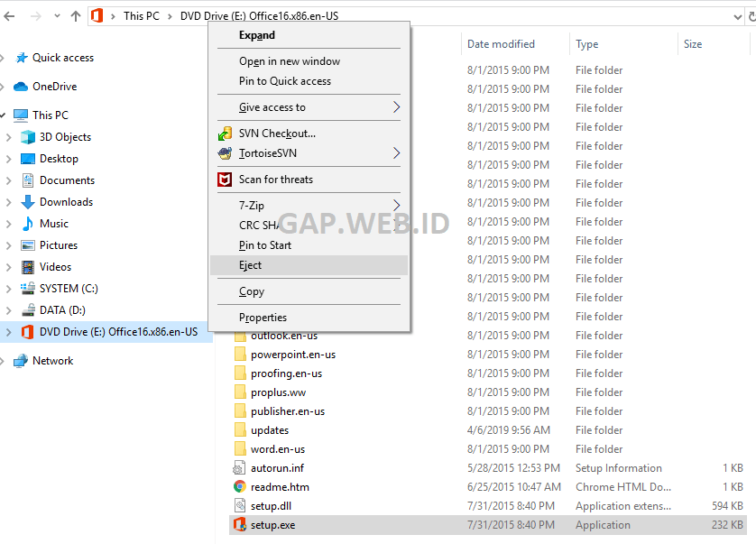This screenshot has height=544, width=756.
Task: Expand the Desktop tree node
Action: click(9, 159)
